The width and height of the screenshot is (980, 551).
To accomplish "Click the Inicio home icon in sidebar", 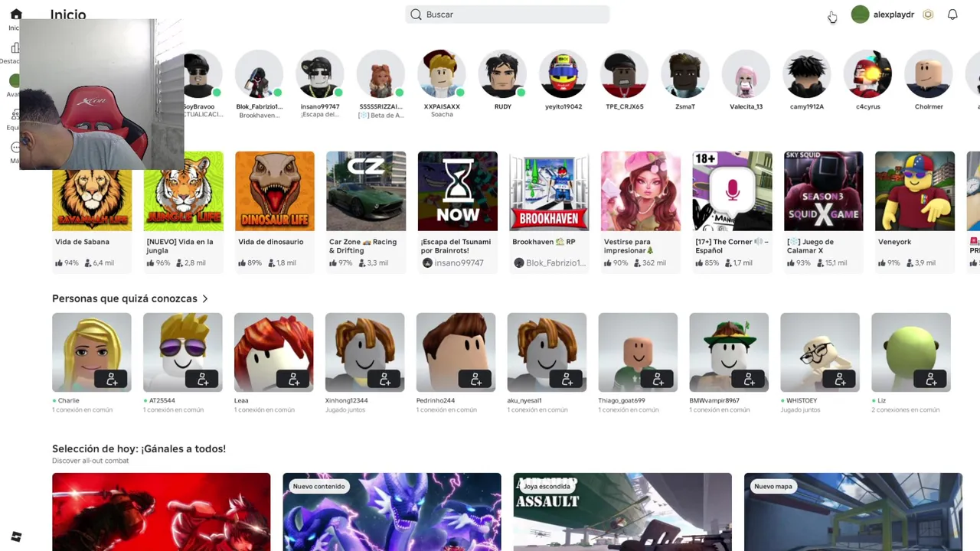I will point(16,15).
